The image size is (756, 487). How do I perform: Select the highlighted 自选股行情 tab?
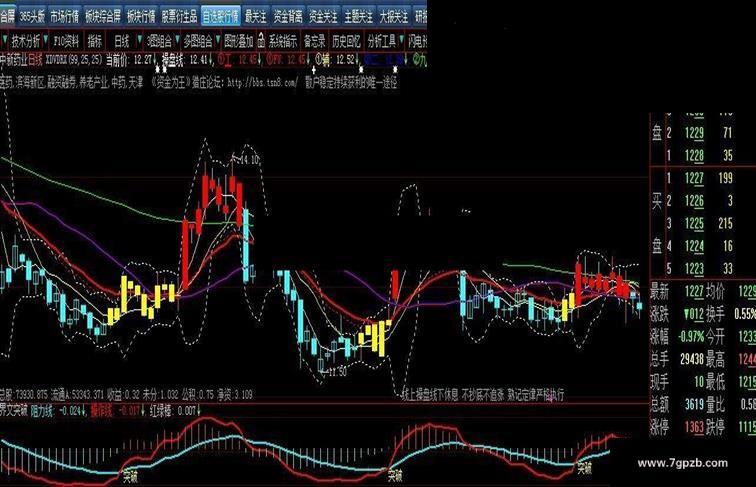coord(220,17)
